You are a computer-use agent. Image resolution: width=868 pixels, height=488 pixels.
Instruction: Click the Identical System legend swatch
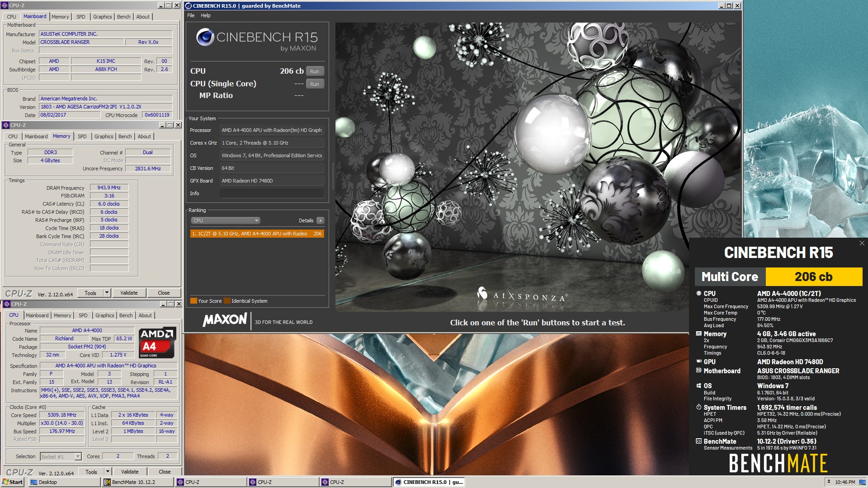227,301
